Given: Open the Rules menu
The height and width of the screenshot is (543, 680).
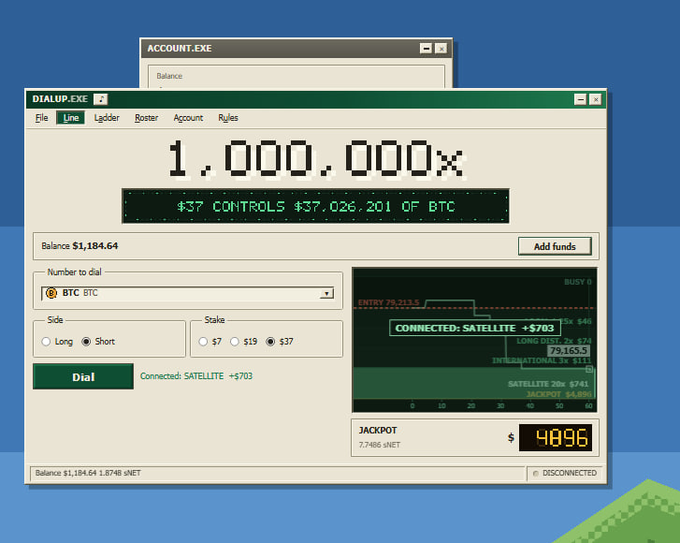Looking at the screenshot, I should point(228,118).
